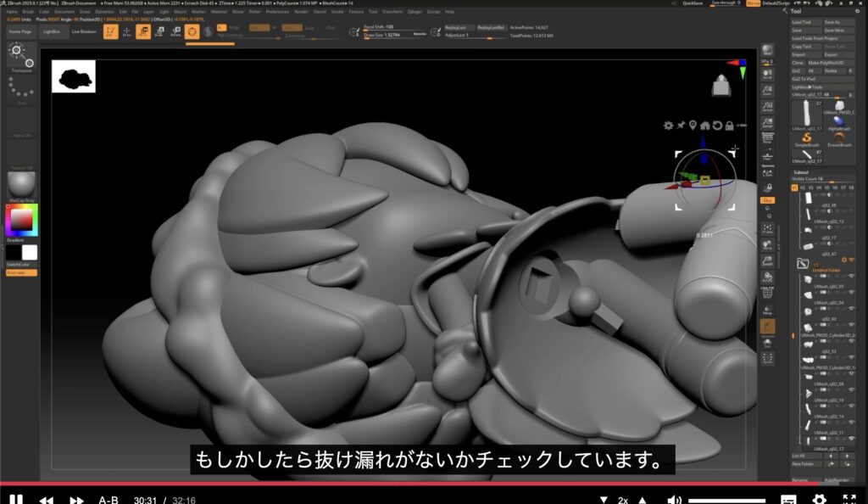Click the gizmo home icon
This screenshot has height=504, width=868.
(704, 126)
